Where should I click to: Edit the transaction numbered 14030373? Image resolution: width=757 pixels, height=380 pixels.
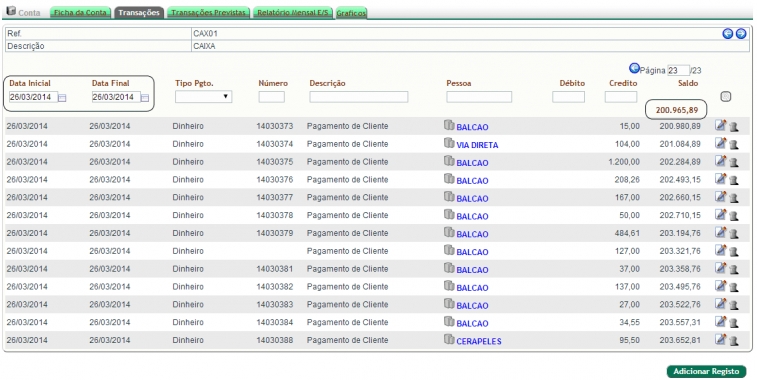click(720, 126)
